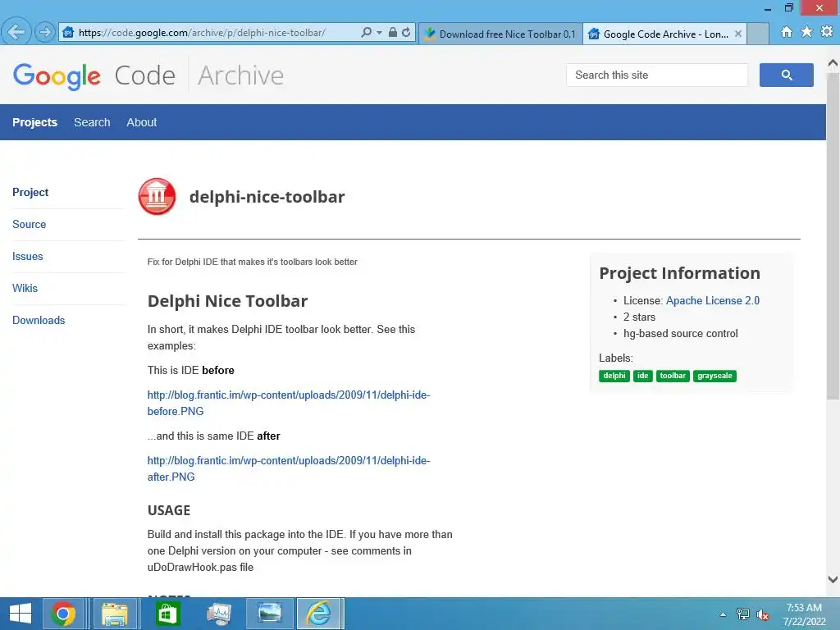Click the browser Back arrow button

tap(16, 32)
